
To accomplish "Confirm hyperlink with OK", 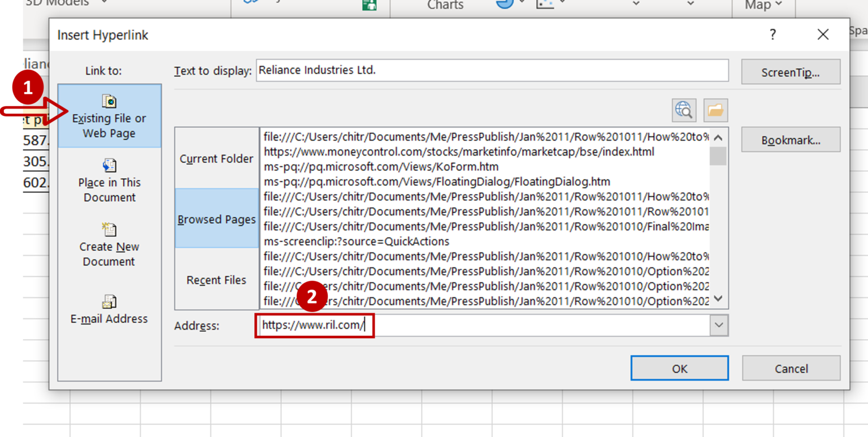I will [679, 368].
